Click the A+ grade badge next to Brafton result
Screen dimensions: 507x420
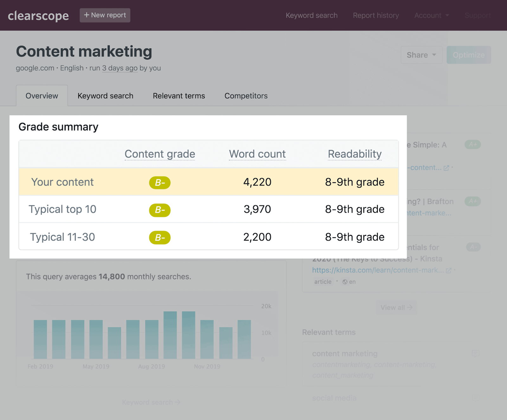(x=472, y=201)
